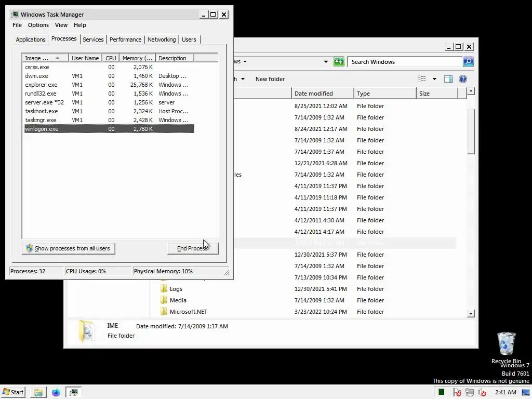Click the Explorer scrollbar up arrow

[471, 91]
